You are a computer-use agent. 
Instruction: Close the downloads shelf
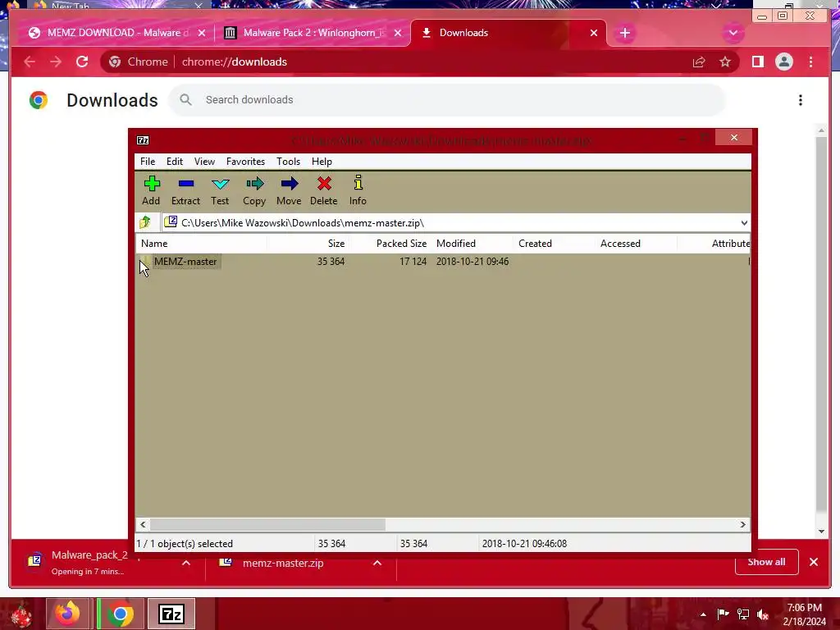coord(814,562)
